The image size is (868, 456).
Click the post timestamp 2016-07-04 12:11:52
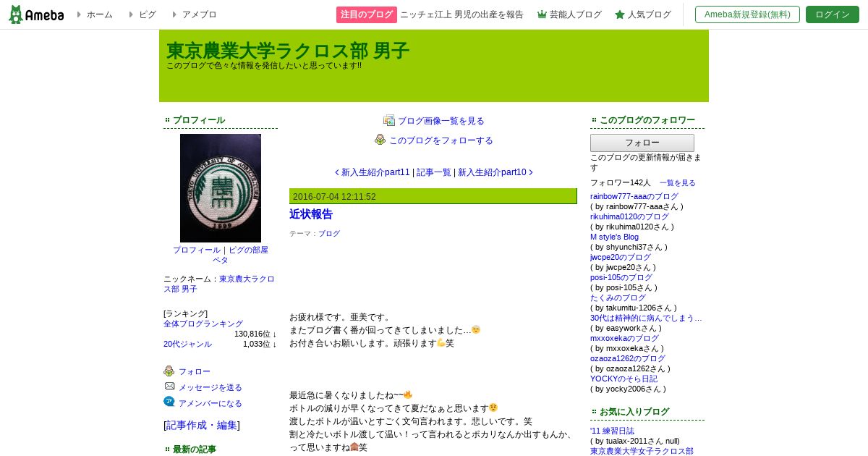pos(334,197)
